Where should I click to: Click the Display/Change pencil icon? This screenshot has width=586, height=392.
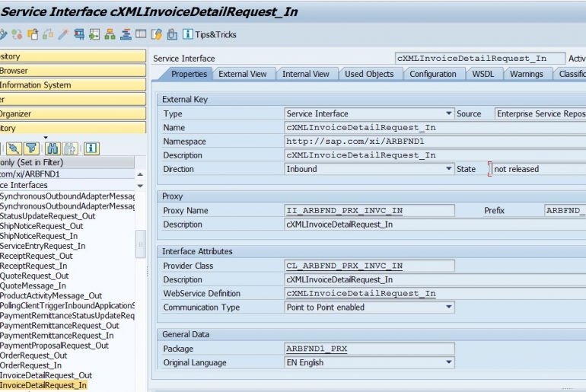[2, 34]
